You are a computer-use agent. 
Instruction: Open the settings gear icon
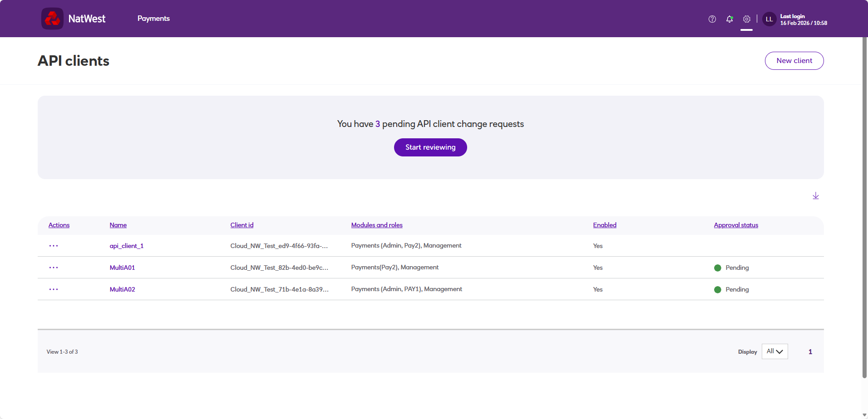(x=747, y=19)
